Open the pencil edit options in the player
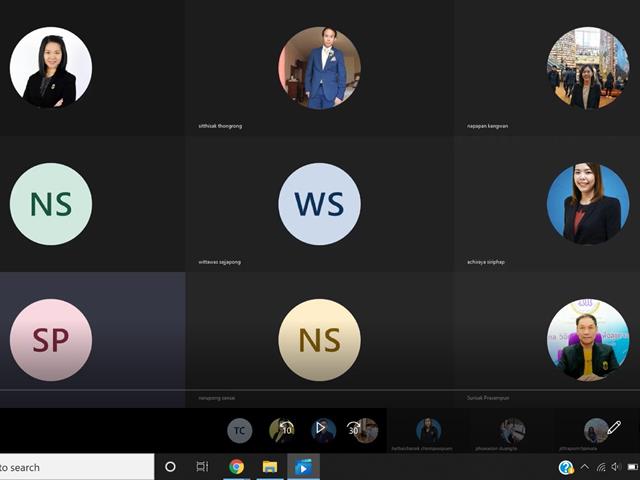This screenshot has width=640, height=480. [614, 427]
